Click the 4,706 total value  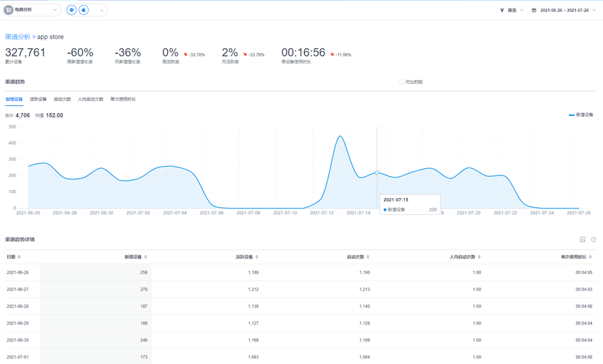point(23,115)
